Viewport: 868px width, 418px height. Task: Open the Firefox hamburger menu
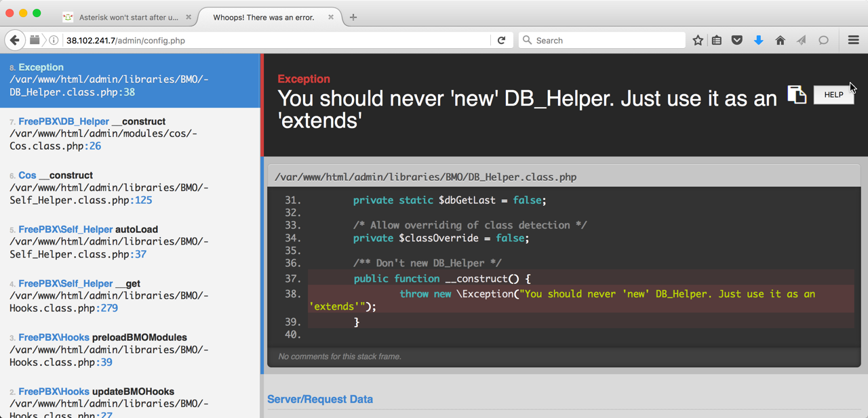point(854,41)
